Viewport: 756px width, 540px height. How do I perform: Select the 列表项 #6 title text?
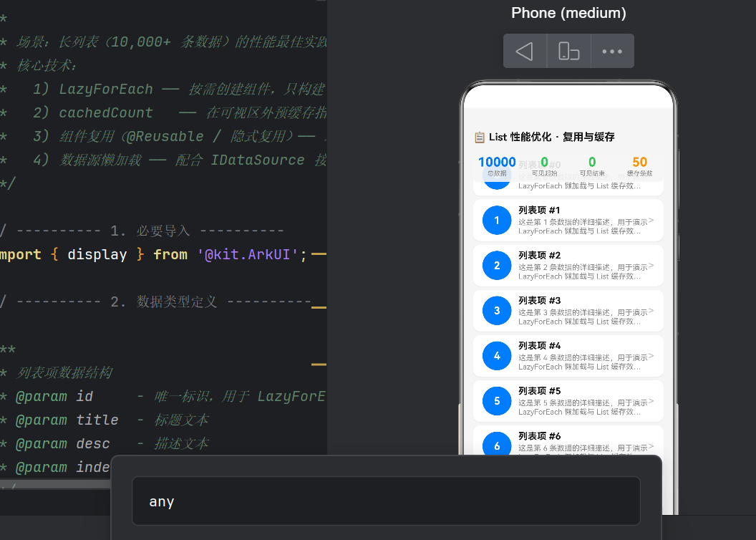coord(539,436)
